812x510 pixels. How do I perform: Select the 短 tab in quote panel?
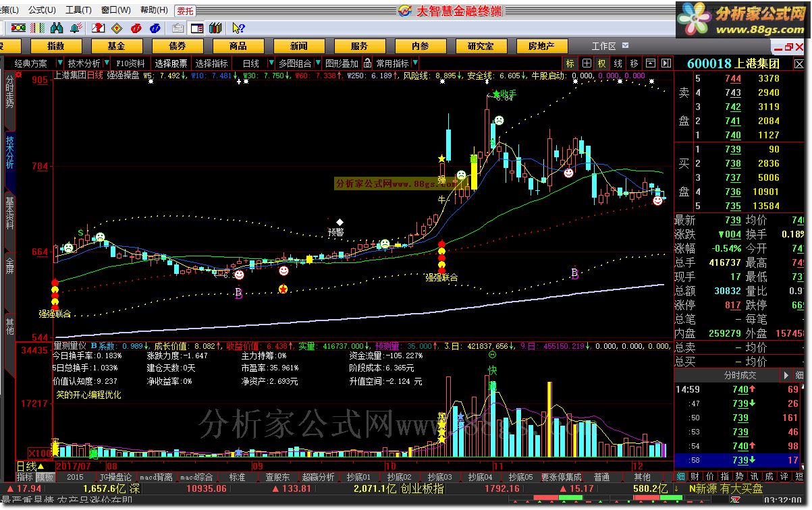(798, 476)
